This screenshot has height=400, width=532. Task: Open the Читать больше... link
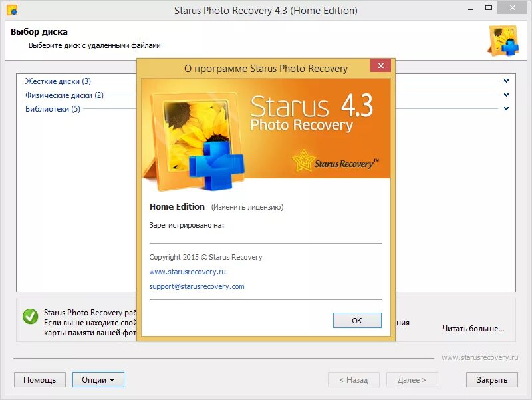pyautogui.click(x=473, y=329)
